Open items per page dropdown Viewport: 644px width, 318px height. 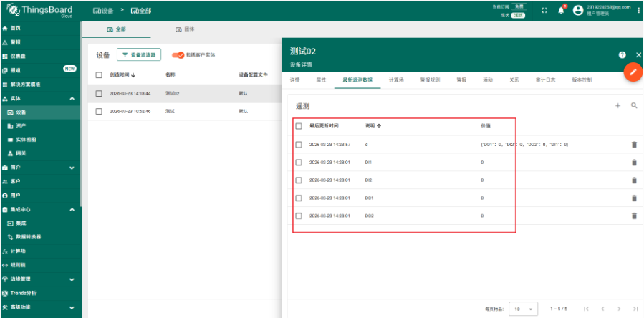pos(523,309)
